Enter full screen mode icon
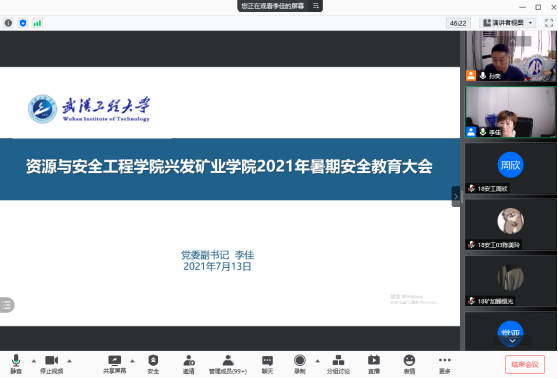 [x=549, y=23]
